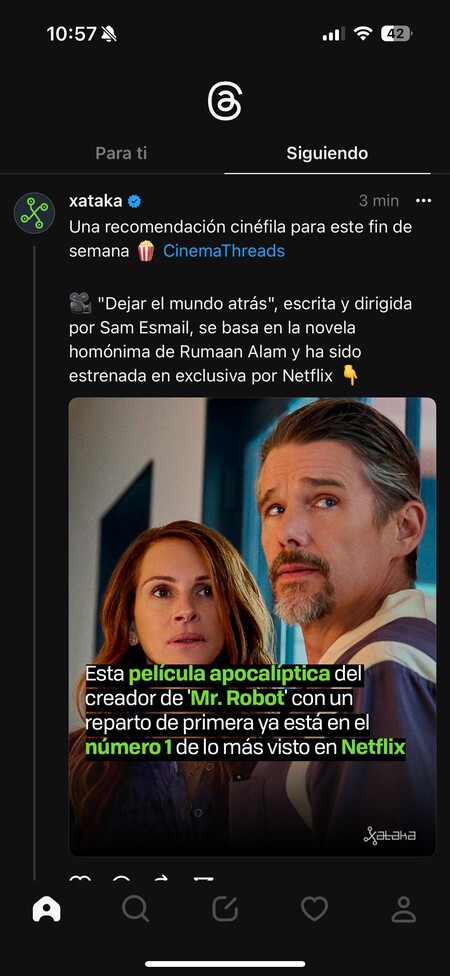The width and height of the screenshot is (450, 976).
Task: Switch to the Para ti tab
Action: click(x=121, y=153)
